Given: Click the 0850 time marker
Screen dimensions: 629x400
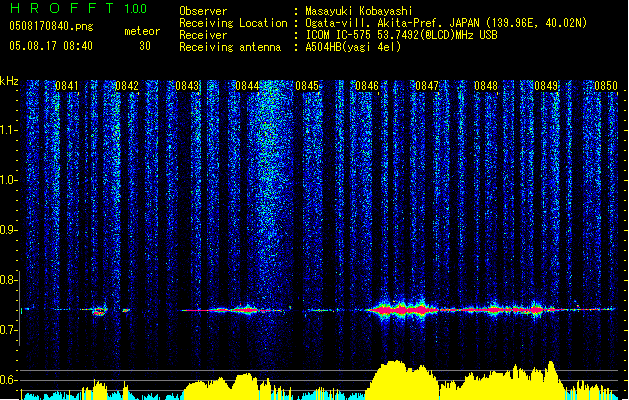Looking at the screenshot, I should tap(606, 86).
